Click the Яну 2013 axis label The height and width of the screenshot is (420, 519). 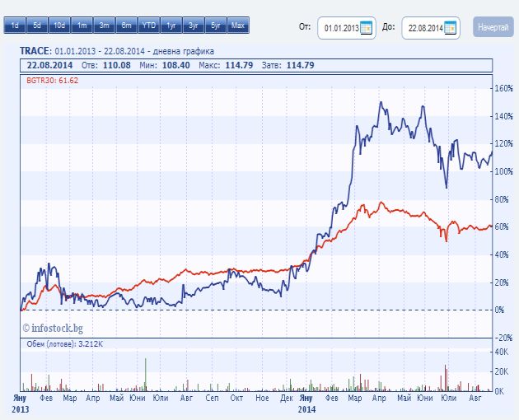[x=21, y=404]
